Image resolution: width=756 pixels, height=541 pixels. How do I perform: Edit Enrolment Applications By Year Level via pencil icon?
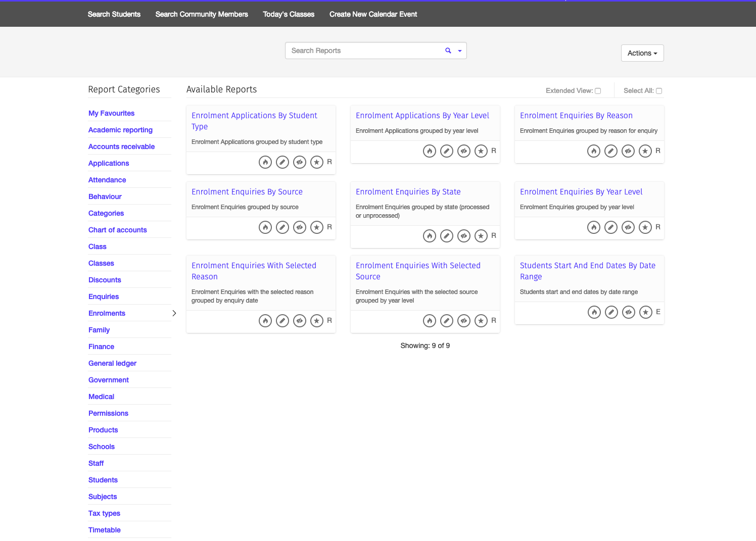(447, 151)
